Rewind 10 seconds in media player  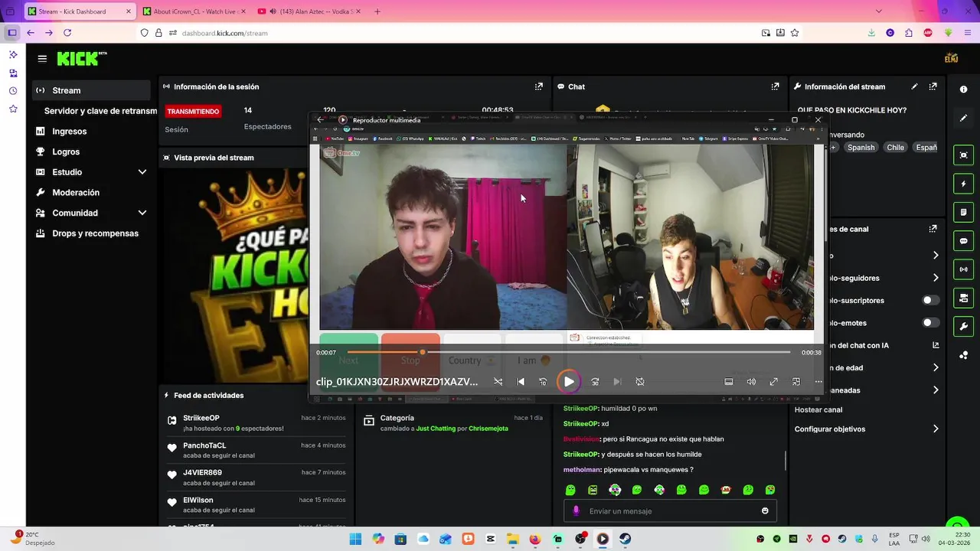[543, 381]
